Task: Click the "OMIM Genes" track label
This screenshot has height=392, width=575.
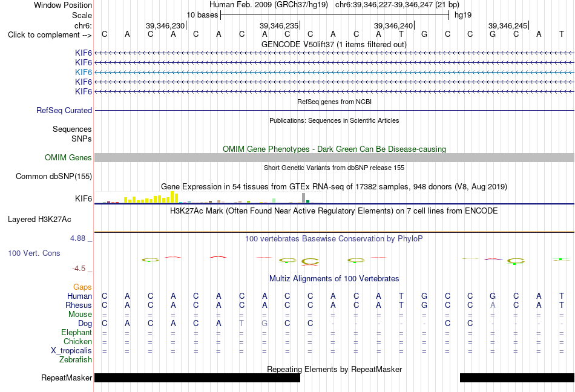Action: point(68,157)
